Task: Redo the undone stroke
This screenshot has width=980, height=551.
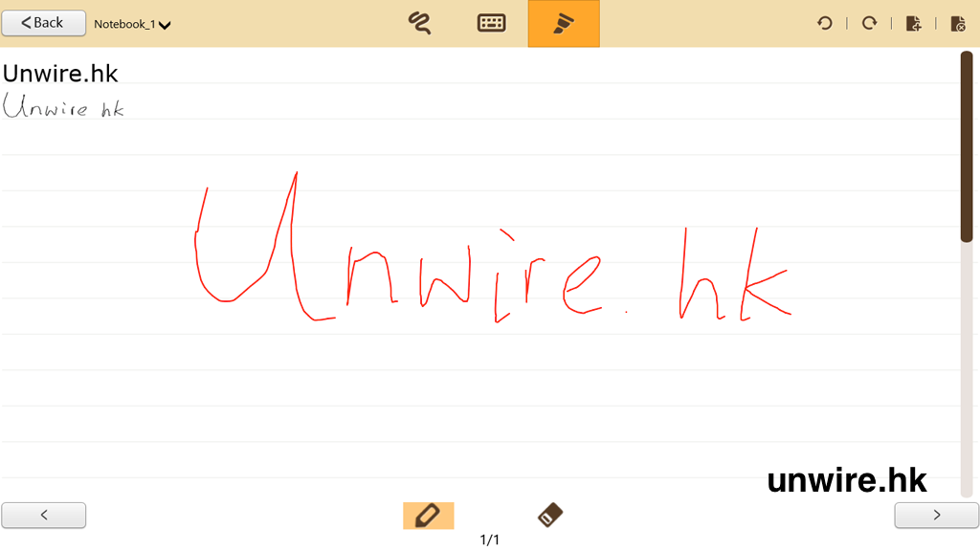Action: tap(869, 23)
